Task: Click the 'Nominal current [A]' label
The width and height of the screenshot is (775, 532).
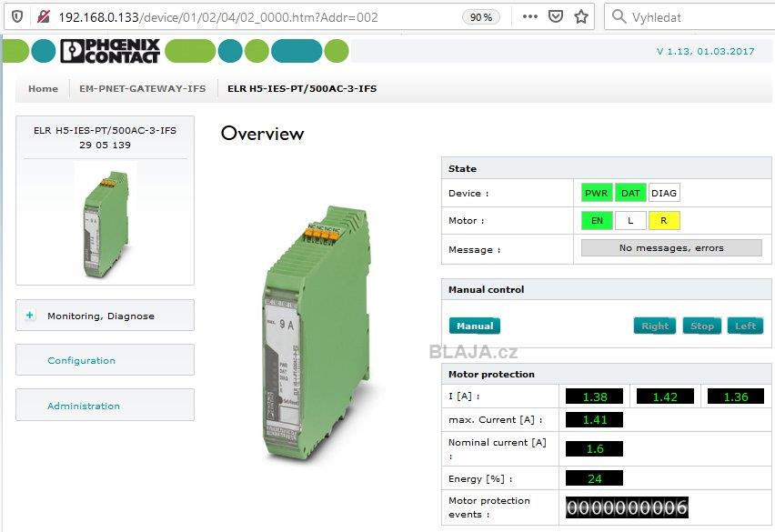Action: pos(498,443)
